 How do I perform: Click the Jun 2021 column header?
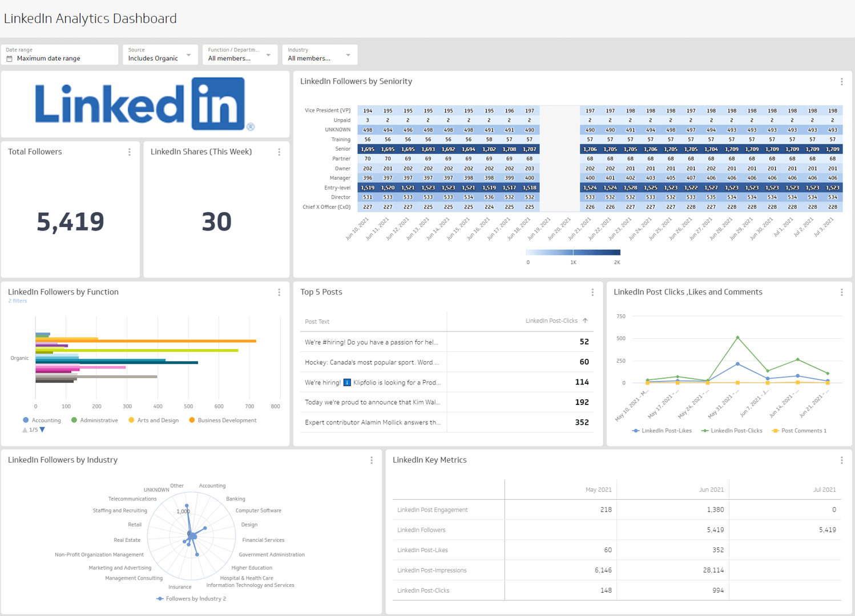tap(711, 489)
